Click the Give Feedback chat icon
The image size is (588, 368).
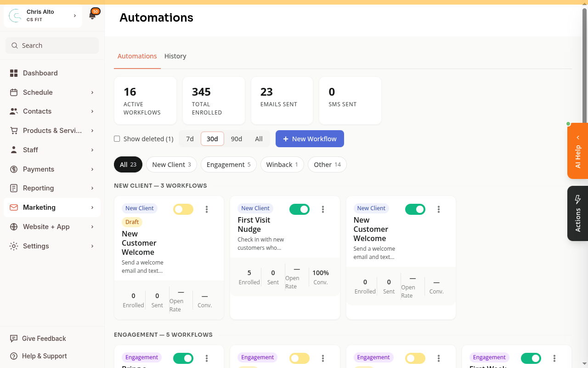(14, 339)
